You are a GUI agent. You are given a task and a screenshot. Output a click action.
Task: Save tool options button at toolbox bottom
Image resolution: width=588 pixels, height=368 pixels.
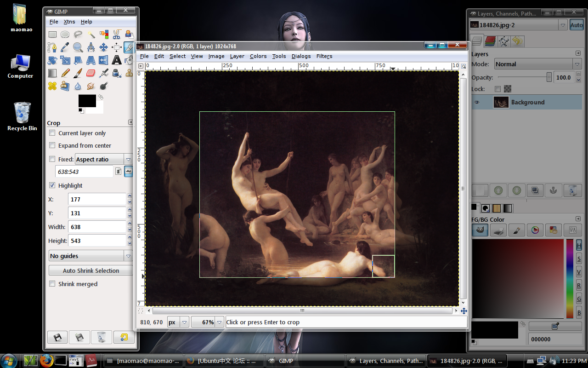[57, 337]
